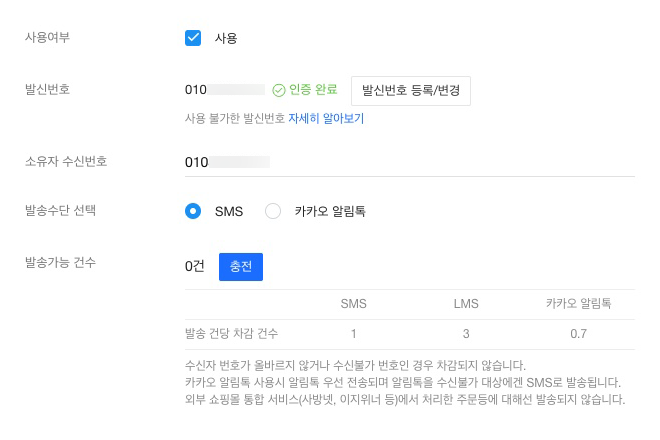Click the 발송 건당 차감 건수 row label
Screen dimensions: 660x440
coord(232,333)
